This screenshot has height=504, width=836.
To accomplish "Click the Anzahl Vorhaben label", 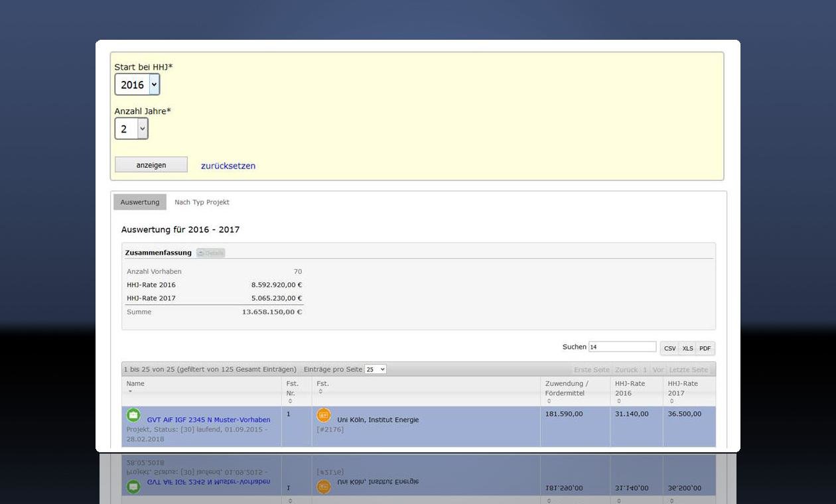I will click(x=154, y=272).
